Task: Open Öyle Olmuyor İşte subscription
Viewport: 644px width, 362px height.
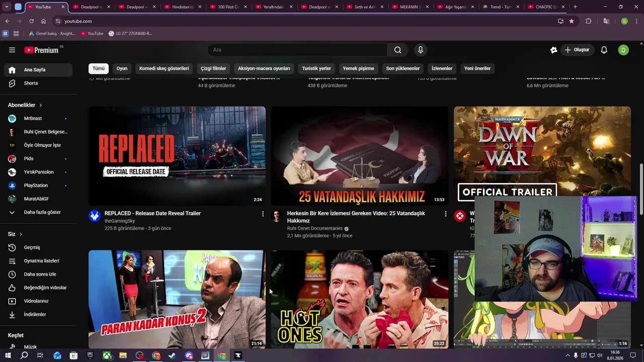Action: 38,145
